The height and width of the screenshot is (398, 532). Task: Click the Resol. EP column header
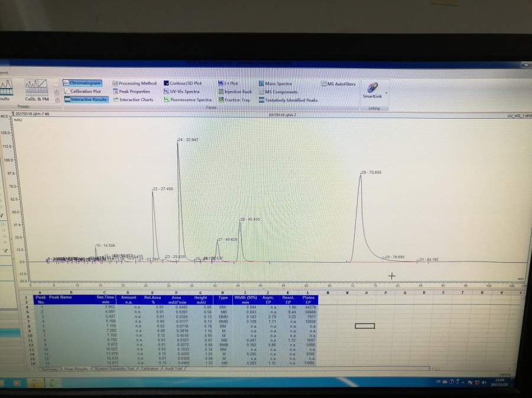tap(288, 300)
